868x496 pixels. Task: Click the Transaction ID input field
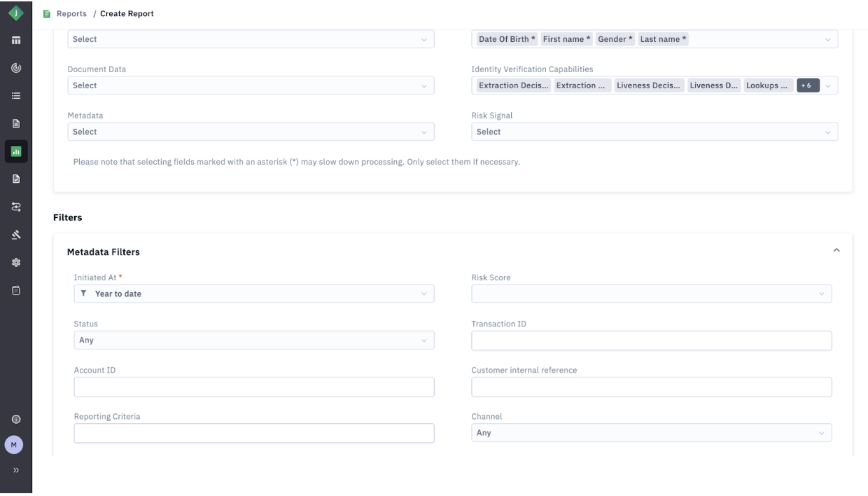651,340
